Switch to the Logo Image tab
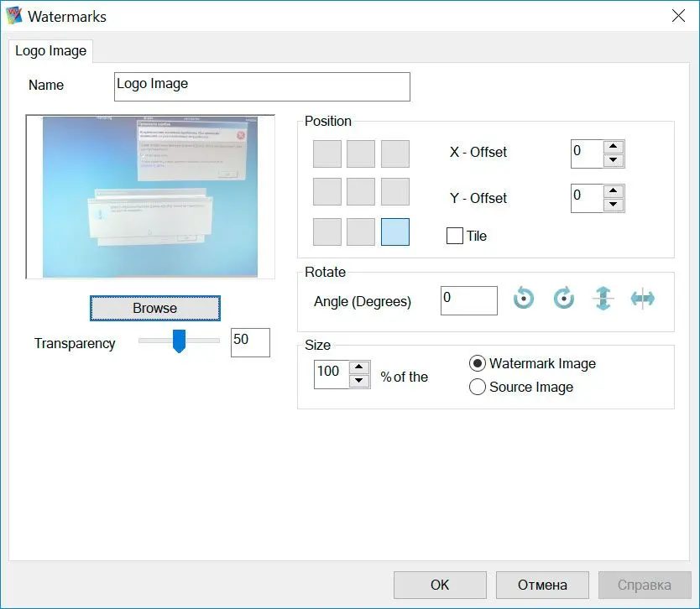The image size is (700, 609). [x=51, y=51]
